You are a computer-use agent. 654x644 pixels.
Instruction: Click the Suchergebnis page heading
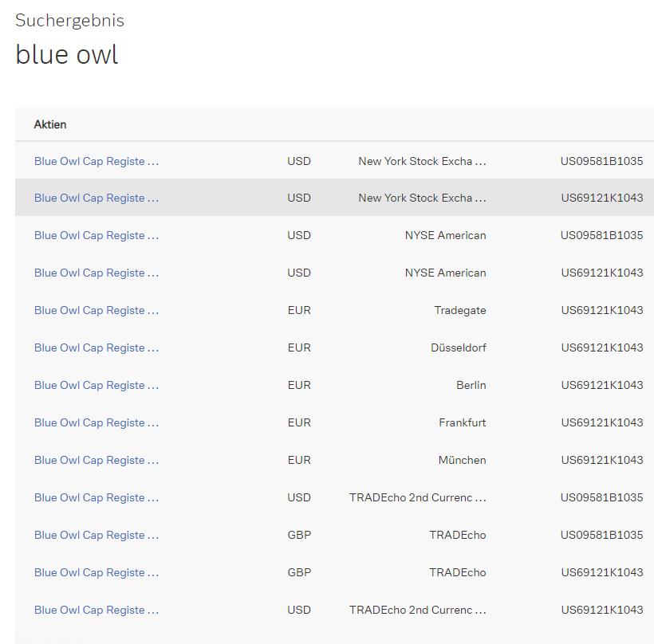coord(69,21)
